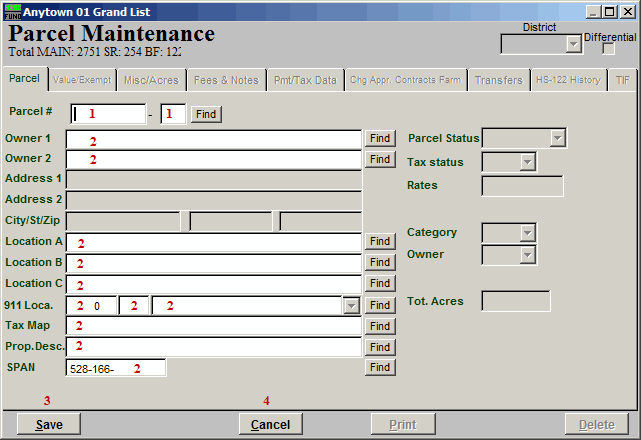Click the Cancel button
This screenshot has height=440, width=641.
click(x=270, y=425)
